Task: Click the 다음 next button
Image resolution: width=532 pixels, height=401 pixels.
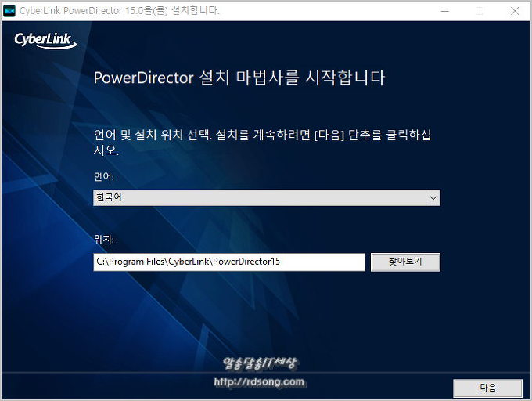Action: 487,388
